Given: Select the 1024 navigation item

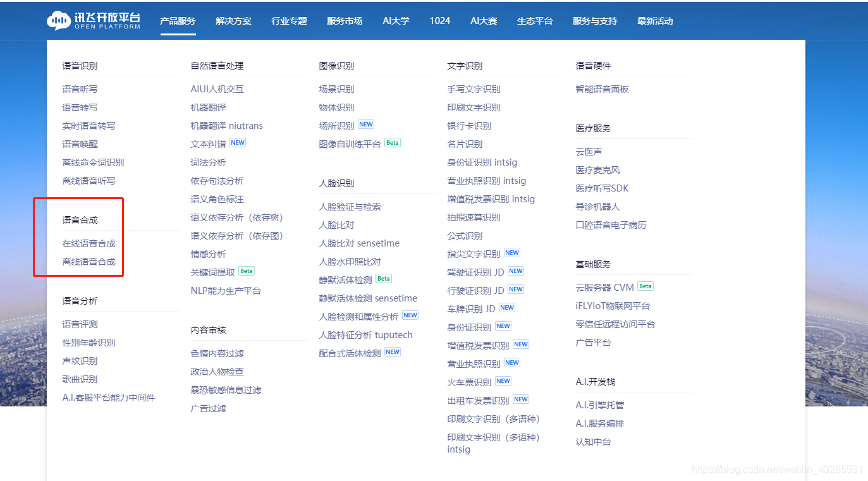Looking at the screenshot, I should (440, 21).
